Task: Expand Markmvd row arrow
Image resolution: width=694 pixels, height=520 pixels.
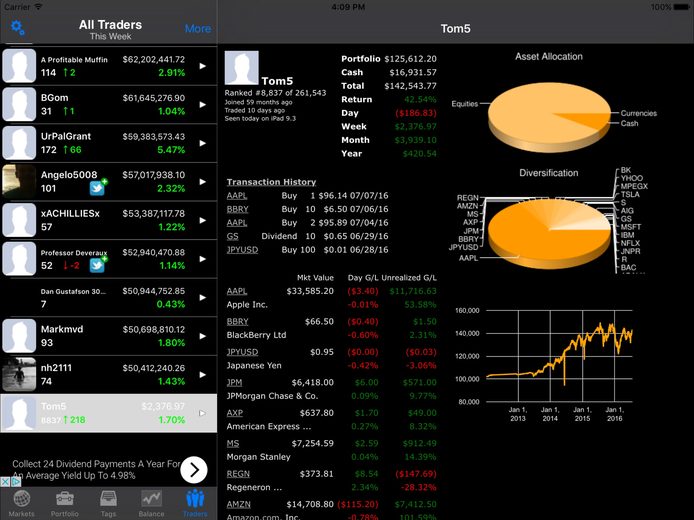Action: coord(202,336)
